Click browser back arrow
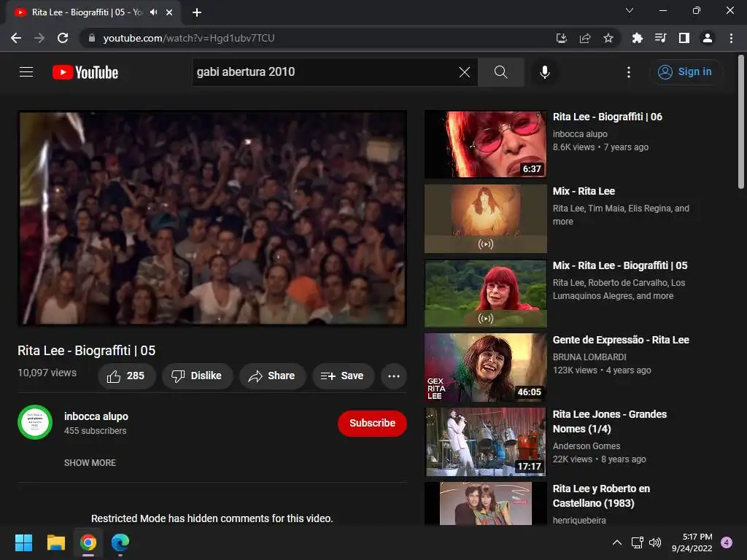 (16, 38)
